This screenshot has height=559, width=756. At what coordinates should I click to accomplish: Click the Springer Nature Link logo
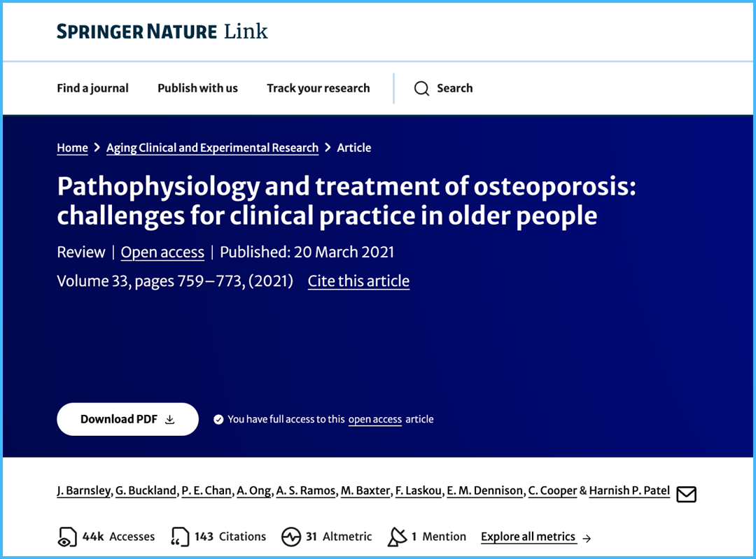click(x=162, y=31)
